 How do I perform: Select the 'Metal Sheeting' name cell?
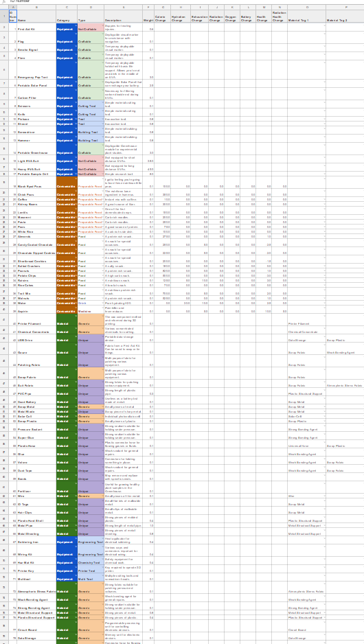click(36, 533)
